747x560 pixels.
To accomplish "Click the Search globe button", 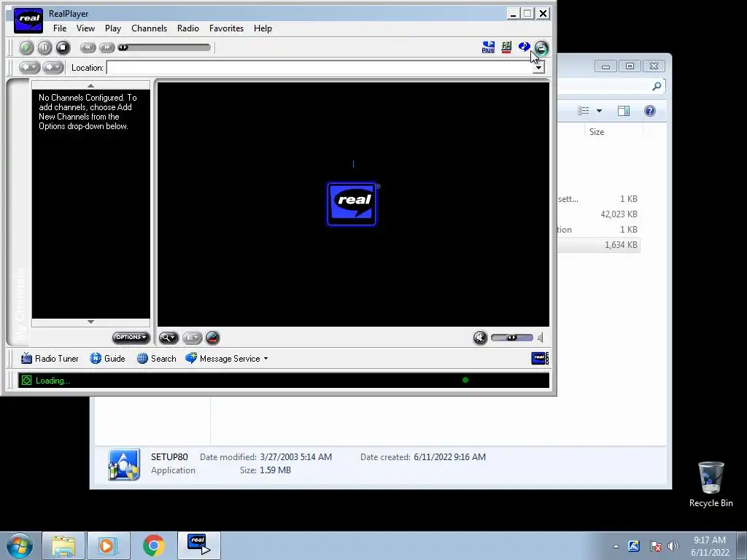I will point(157,359).
